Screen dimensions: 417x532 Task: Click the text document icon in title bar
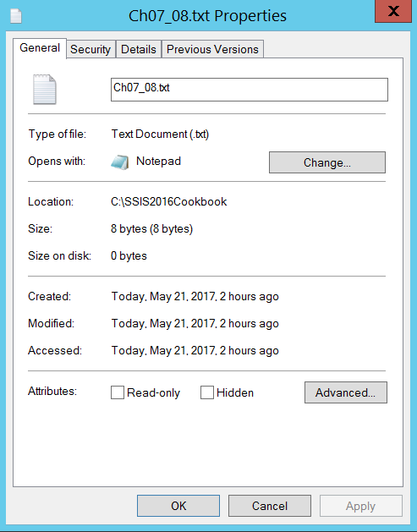pyautogui.click(x=16, y=16)
